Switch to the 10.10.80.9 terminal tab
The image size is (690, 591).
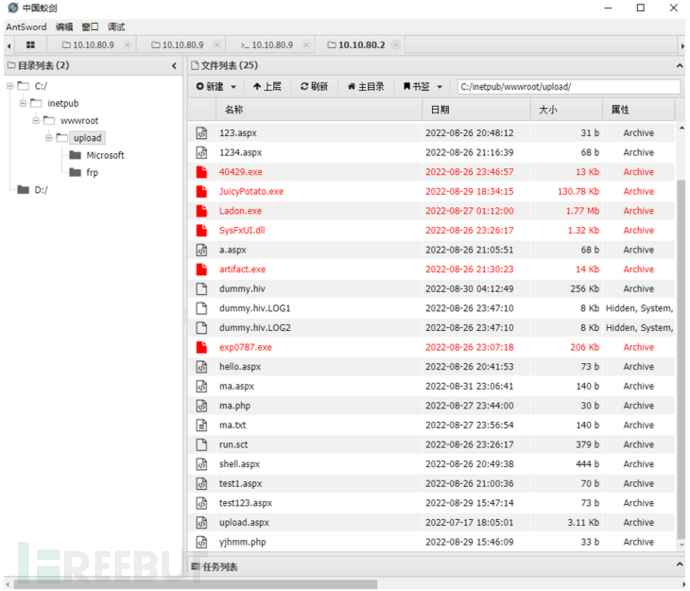(270, 45)
